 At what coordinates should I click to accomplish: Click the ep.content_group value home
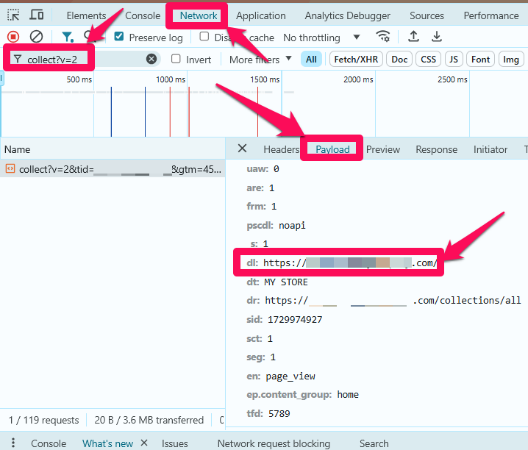[x=348, y=394]
